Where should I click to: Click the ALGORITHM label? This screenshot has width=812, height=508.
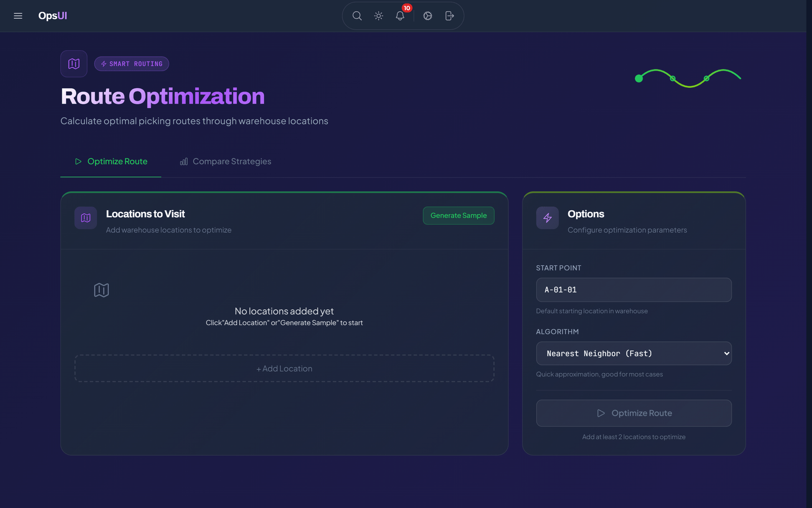coord(557,332)
